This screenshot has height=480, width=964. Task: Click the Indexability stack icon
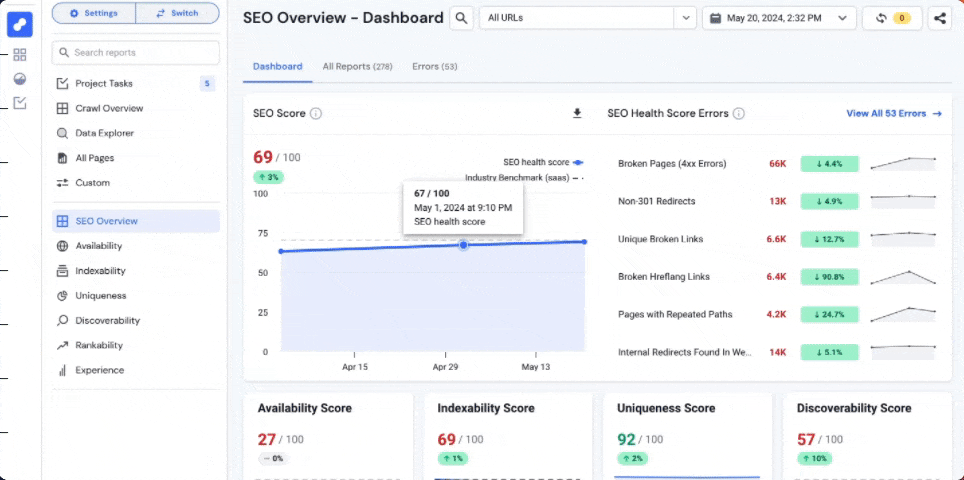[62, 270]
